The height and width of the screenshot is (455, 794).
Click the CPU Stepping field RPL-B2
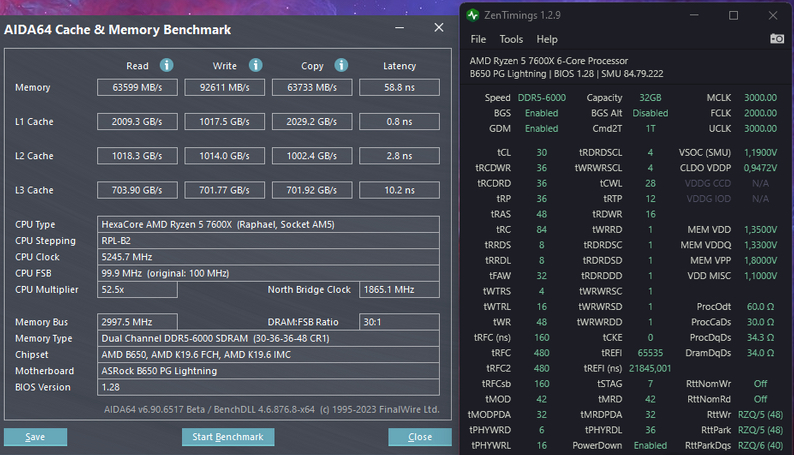point(268,240)
